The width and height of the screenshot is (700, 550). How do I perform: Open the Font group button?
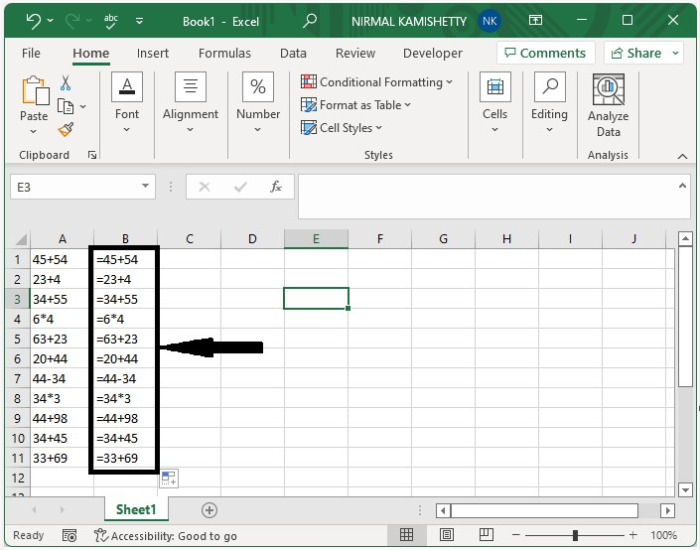coord(127,103)
